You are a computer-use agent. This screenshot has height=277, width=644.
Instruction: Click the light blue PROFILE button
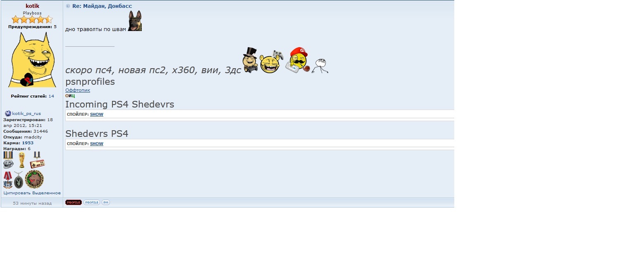click(x=92, y=203)
